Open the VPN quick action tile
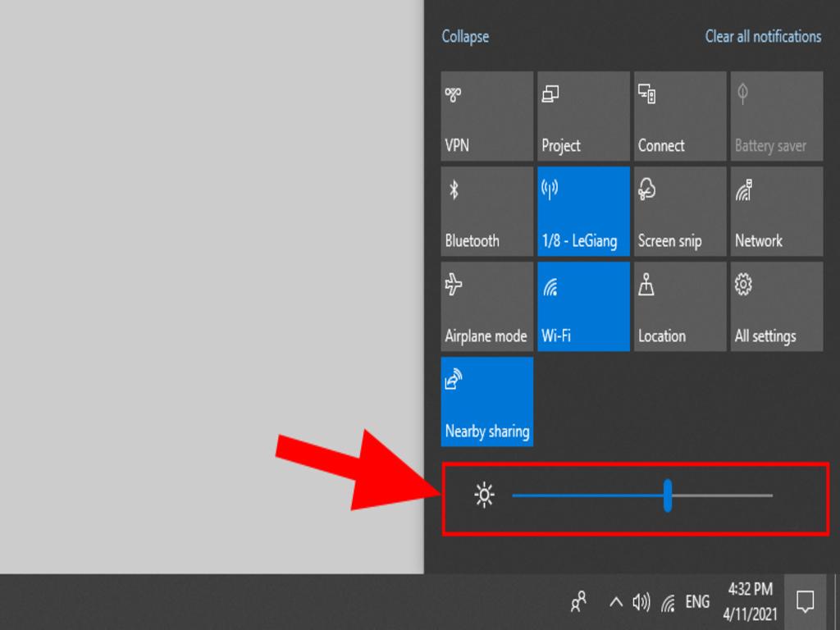Screen dimensions: 840x630 tap(486, 116)
